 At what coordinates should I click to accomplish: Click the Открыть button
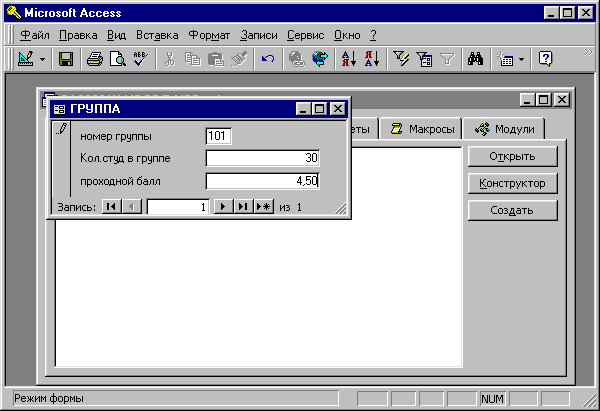(512, 157)
